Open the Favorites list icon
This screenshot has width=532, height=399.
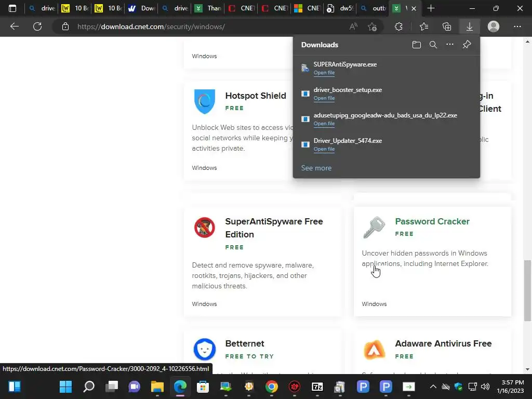tap(424, 26)
